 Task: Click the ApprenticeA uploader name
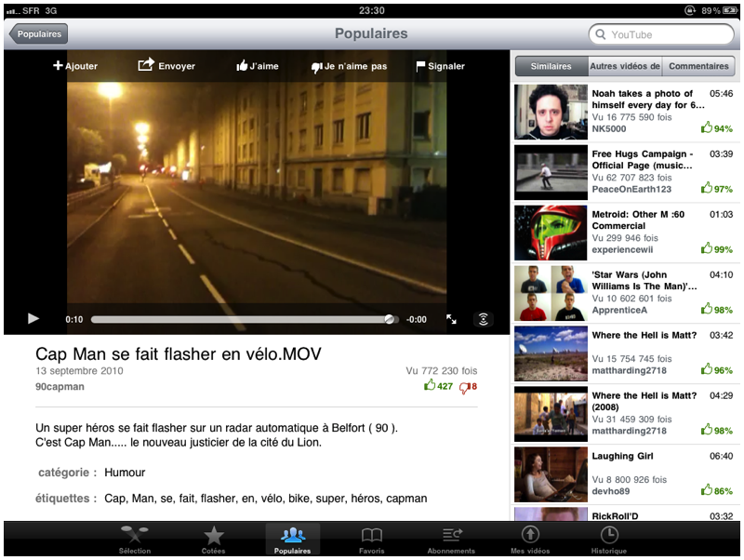point(619,311)
